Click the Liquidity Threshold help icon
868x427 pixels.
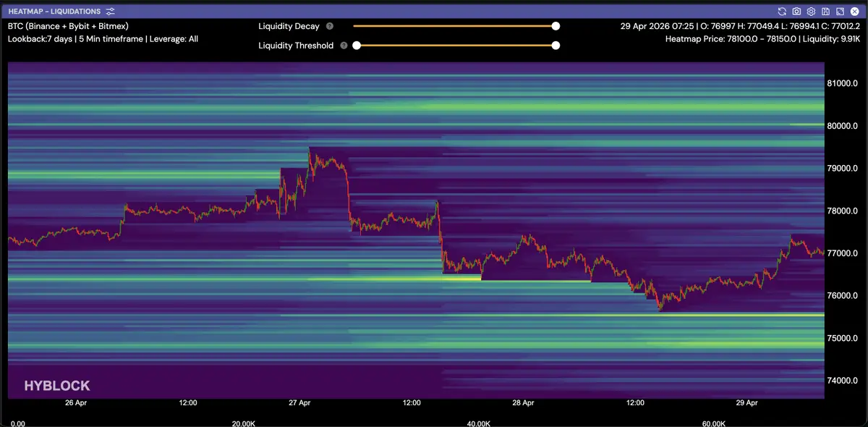[344, 45]
